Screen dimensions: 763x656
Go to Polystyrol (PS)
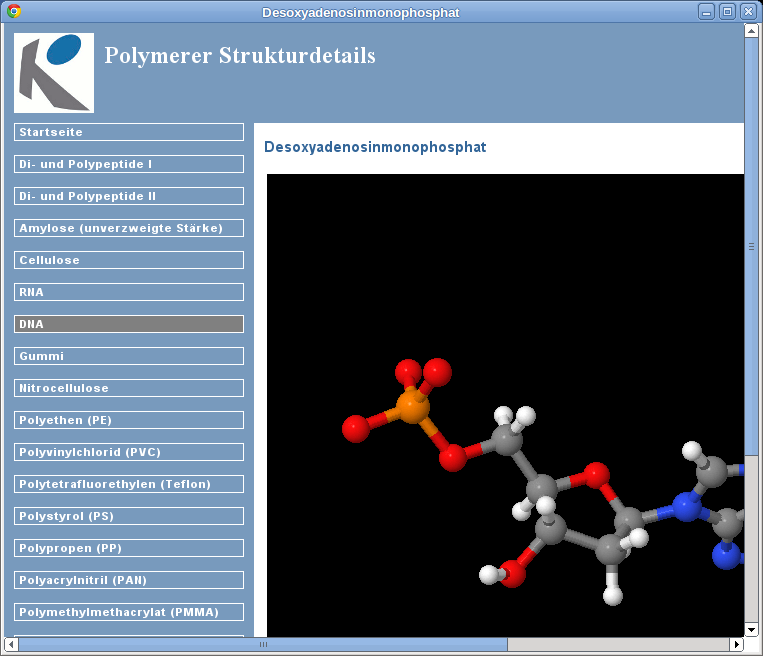(129, 516)
